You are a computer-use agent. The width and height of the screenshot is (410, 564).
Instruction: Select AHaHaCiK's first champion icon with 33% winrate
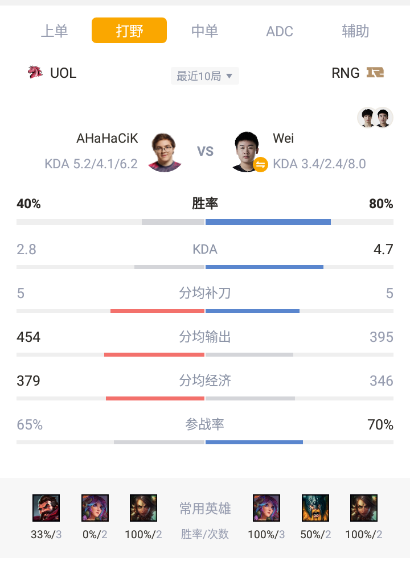click(x=46, y=508)
